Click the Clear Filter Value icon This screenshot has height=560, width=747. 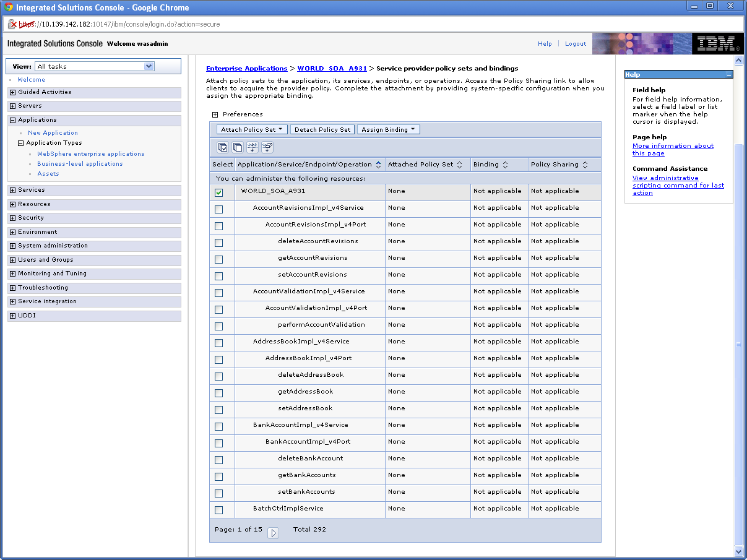(267, 147)
